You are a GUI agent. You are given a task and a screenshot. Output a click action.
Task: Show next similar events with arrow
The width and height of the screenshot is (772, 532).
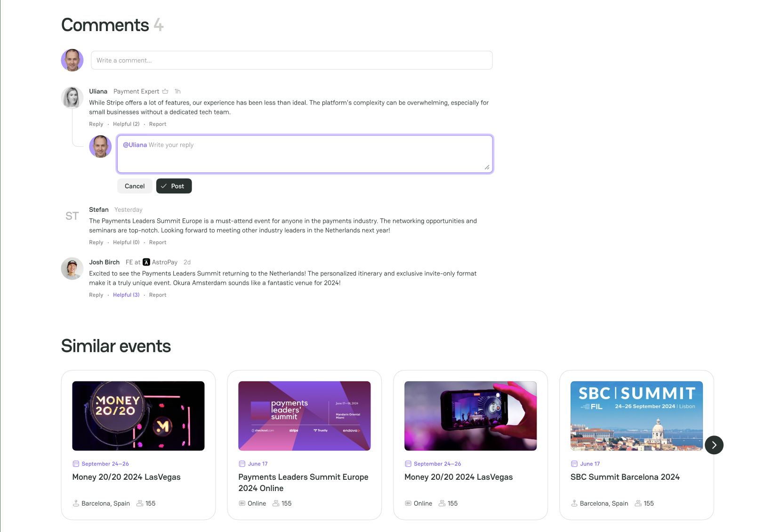[714, 445]
